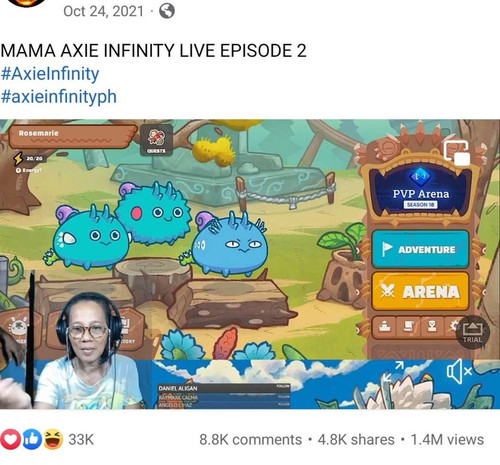View the 8.8K comments
The width and height of the screenshot is (500, 465).
click(x=251, y=440)
